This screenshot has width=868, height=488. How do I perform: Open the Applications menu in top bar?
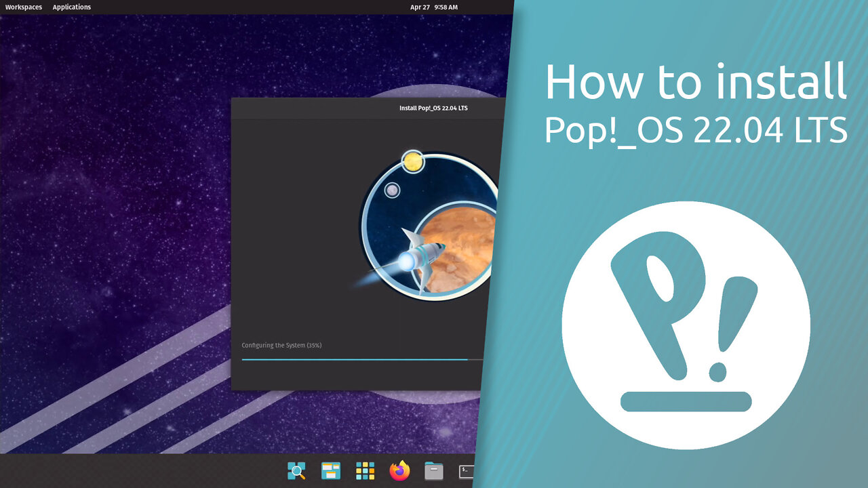[72, 7]
